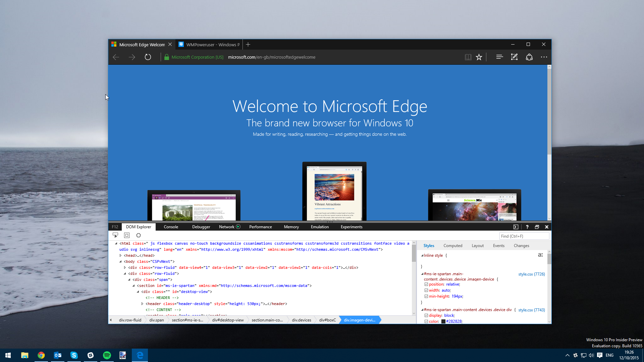Click the address bar URL

point(272,57)
